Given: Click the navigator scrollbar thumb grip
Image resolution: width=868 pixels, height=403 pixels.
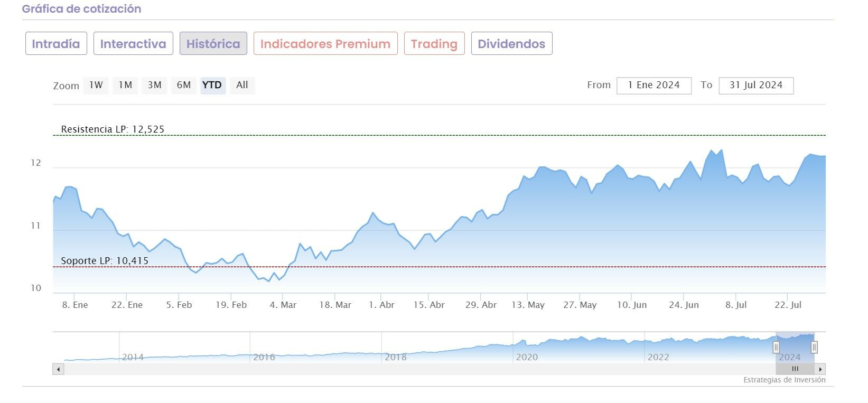Looking at the screenshot, I should click(x=795, y=369).
